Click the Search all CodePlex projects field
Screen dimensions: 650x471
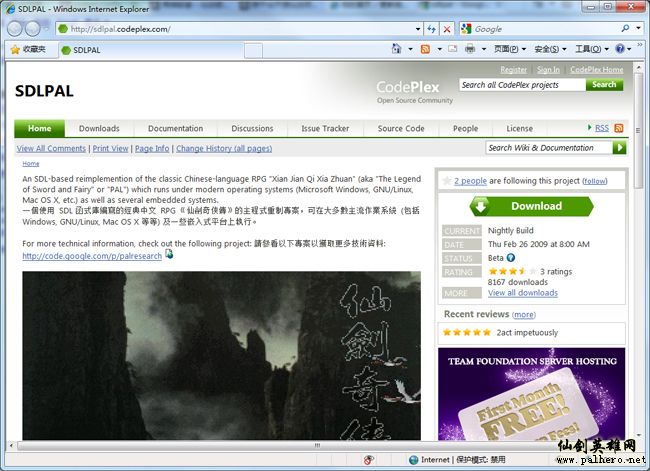[x=521, y=85]
